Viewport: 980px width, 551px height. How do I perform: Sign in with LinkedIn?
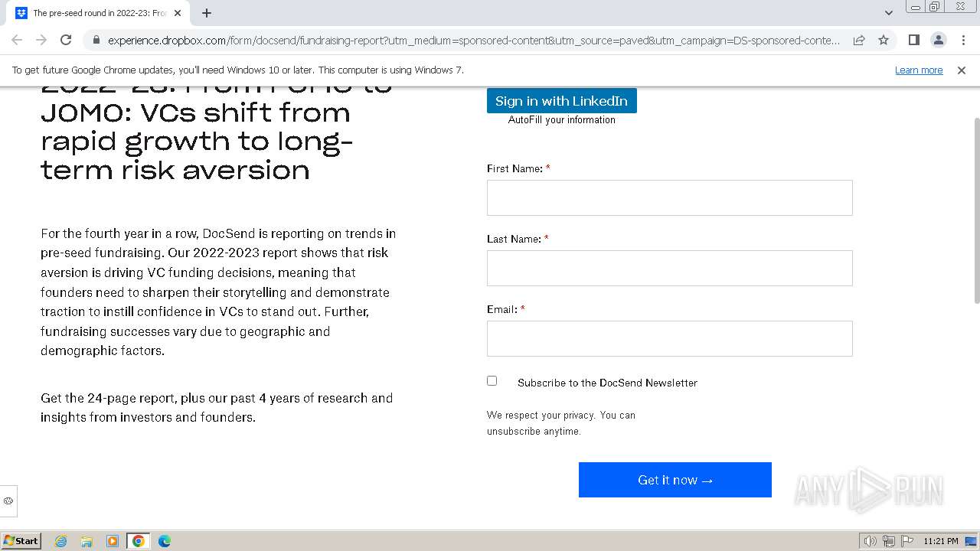(562, 101)
